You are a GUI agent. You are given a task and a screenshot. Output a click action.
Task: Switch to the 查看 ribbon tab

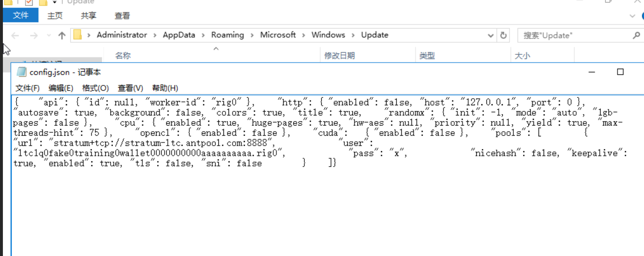click(122, 16)
